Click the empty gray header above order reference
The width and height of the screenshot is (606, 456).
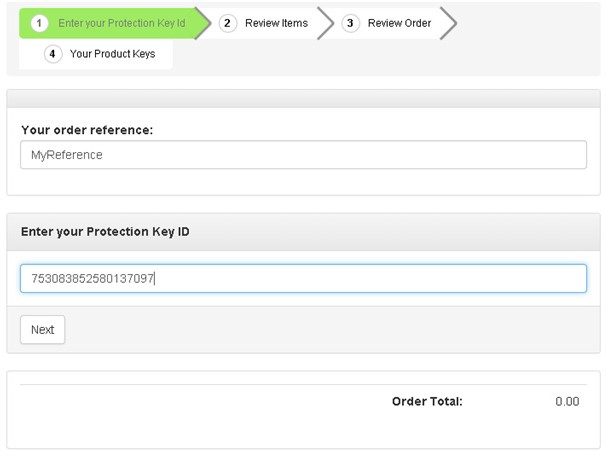pyautogui.click(x=303, y=98)
